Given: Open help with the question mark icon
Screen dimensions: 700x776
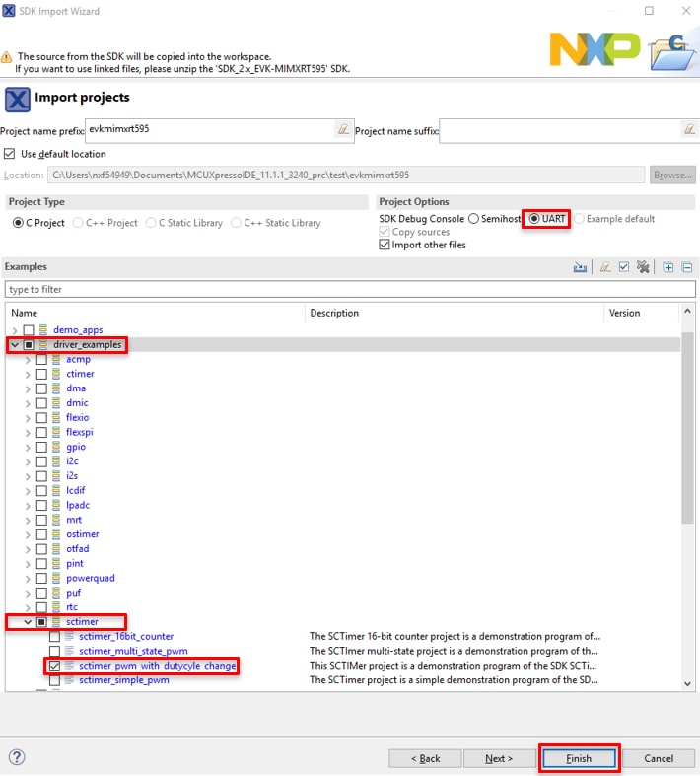Looking at the screenshot, I should tap(16, 757).
